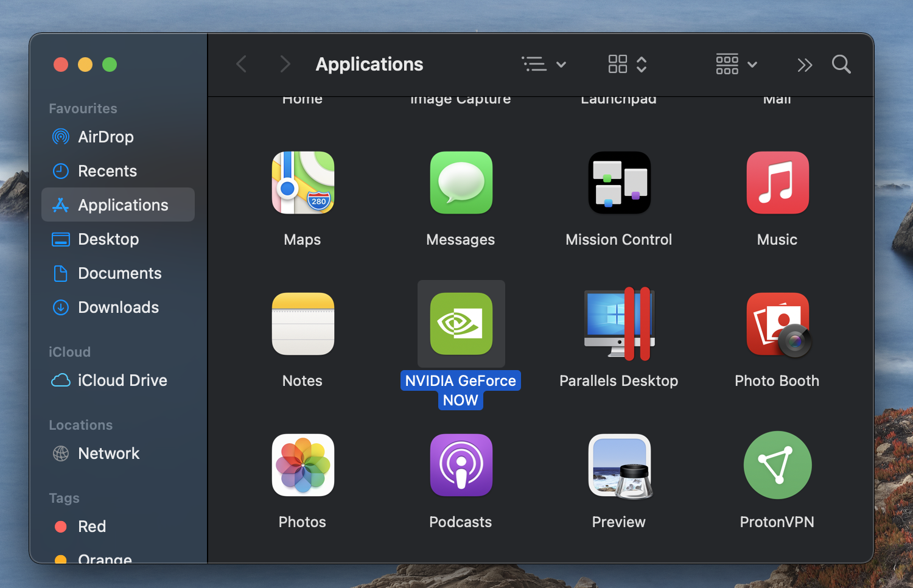Image resolution: width=913 pixels, height=588 pixels.
Task: Click the NVIDIA GeForce NOW app icon
Action: pyautogui.click(x=461, y=324)
